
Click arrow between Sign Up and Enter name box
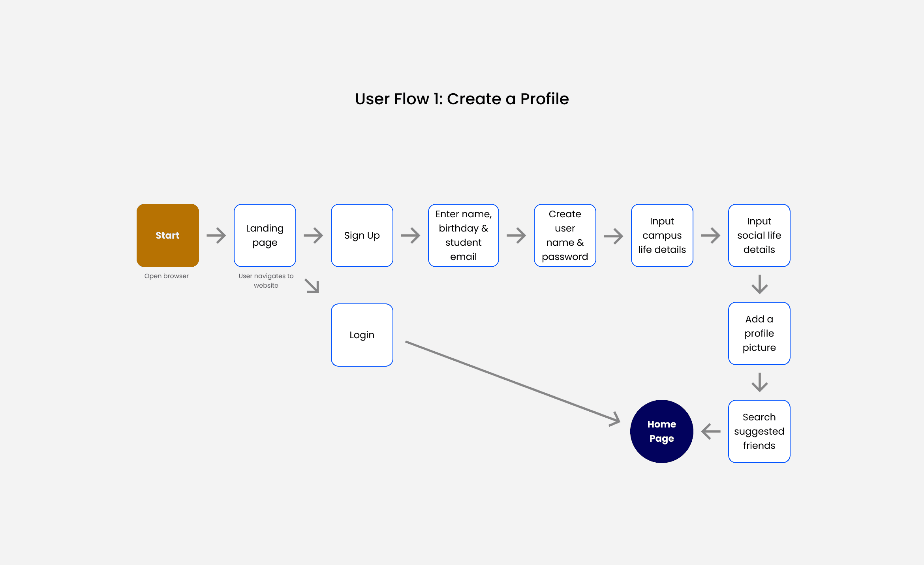(x=411, y=235)
